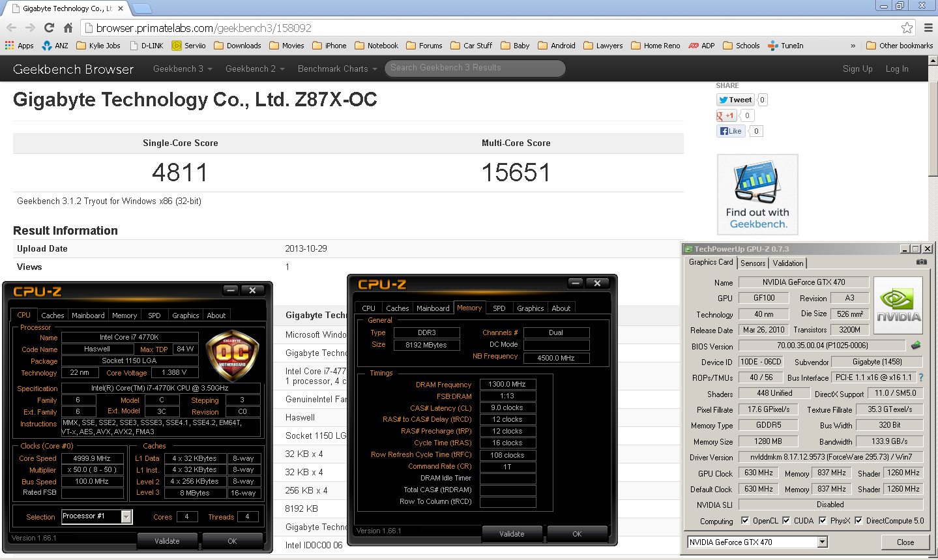The image size is (938, 560).
Task: Click the NVIDIA logo in GPU-Z
Action: 898,306
